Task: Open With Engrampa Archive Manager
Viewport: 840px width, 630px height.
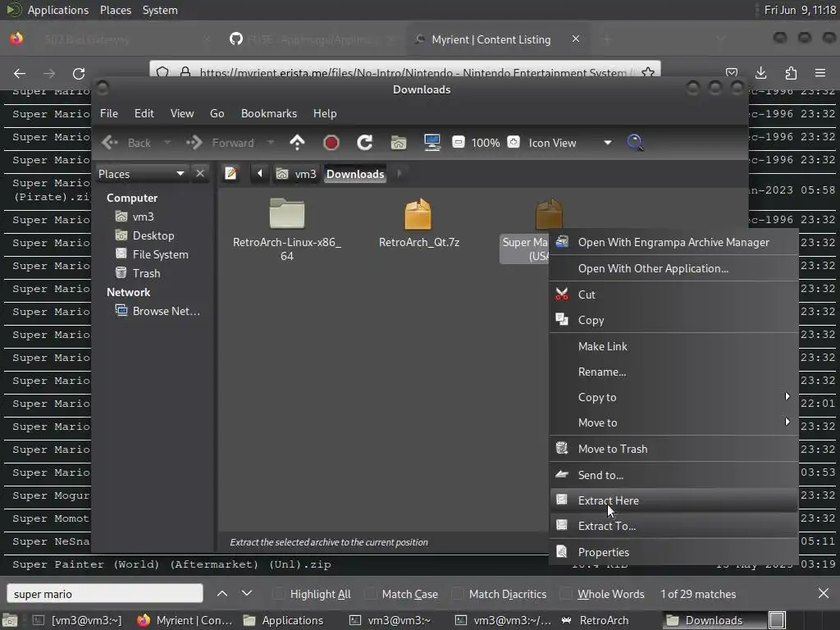Action: [673, 242]
